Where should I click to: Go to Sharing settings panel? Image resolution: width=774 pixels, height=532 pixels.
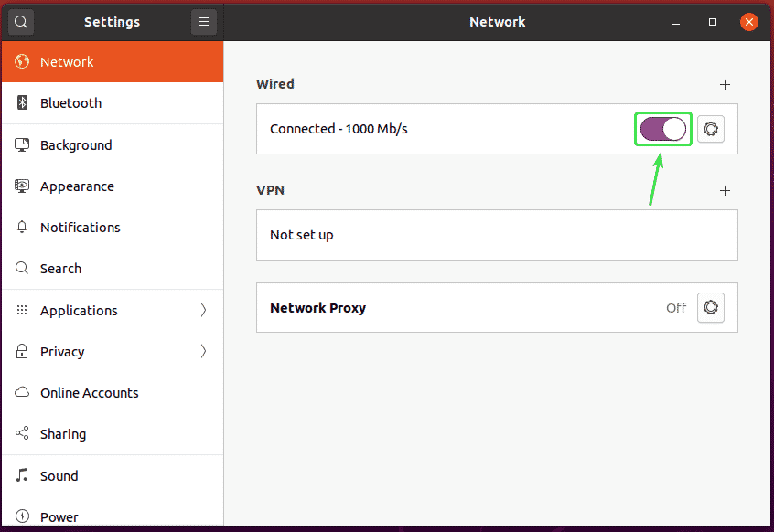click(x=63, y=434)
